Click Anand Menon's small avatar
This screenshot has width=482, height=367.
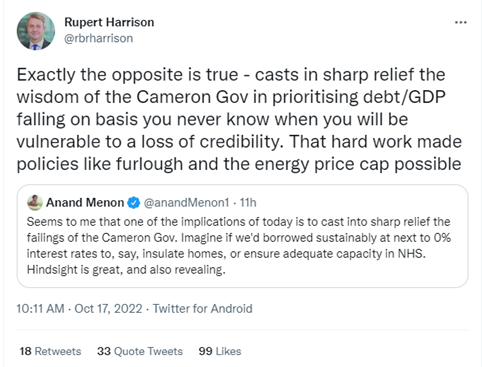tap(35, 202)
